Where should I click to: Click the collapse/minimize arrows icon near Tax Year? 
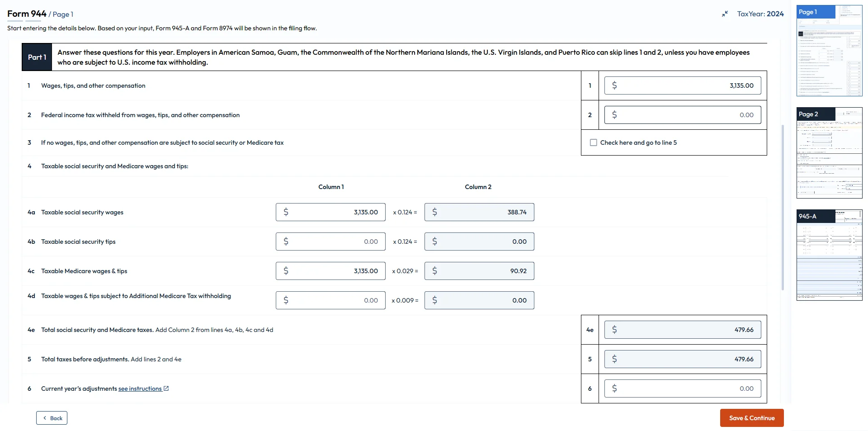[725, 14]
